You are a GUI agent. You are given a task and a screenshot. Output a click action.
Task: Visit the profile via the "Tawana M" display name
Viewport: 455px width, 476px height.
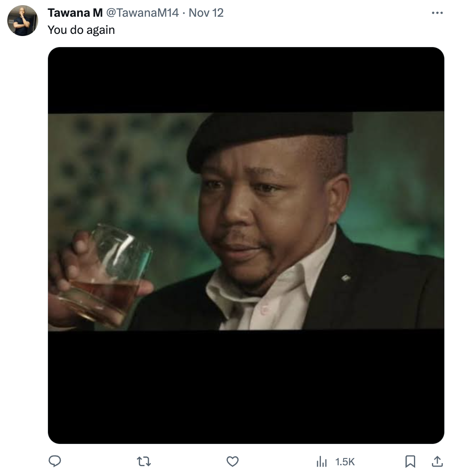pos(75,13)
